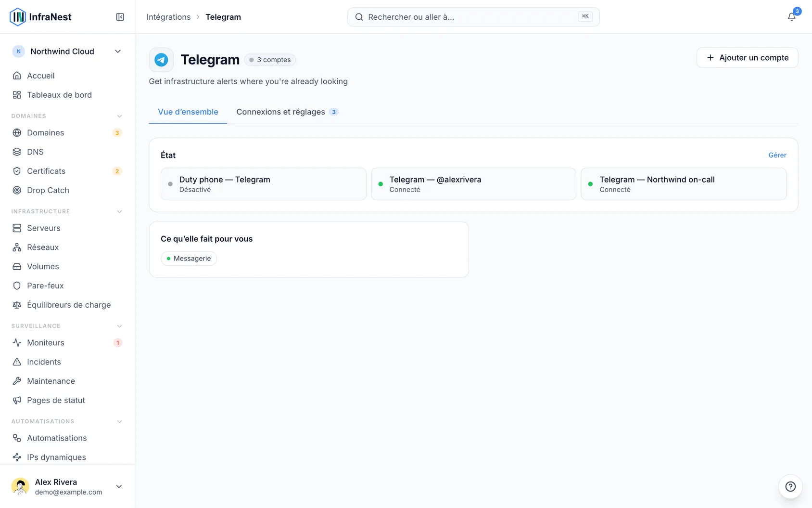Open Drop Catch target icon
This screenshot has height=508, width=812.
click(17, 190)
